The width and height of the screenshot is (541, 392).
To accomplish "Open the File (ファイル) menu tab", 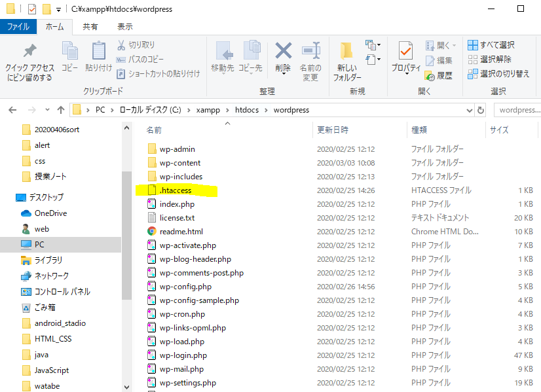I will [x=18, y=27].
